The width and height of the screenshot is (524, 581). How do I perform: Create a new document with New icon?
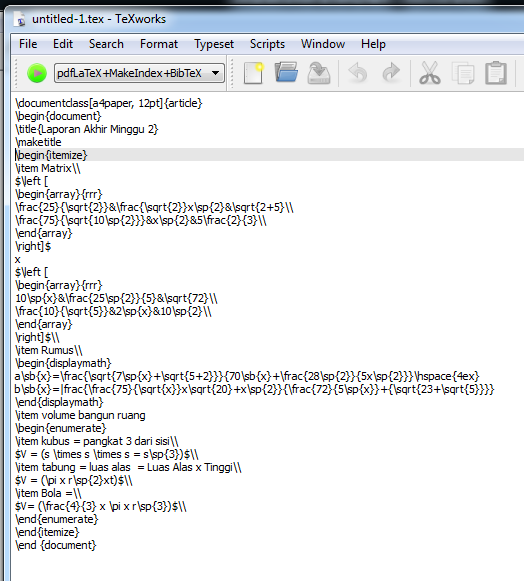point(253,73)
